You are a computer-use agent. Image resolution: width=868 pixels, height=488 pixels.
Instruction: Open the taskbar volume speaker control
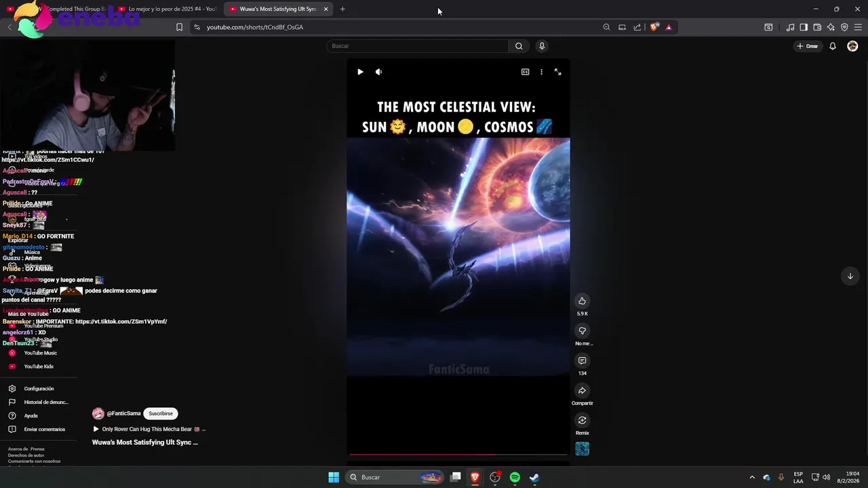pyautogui.click(x=826, y=477)
